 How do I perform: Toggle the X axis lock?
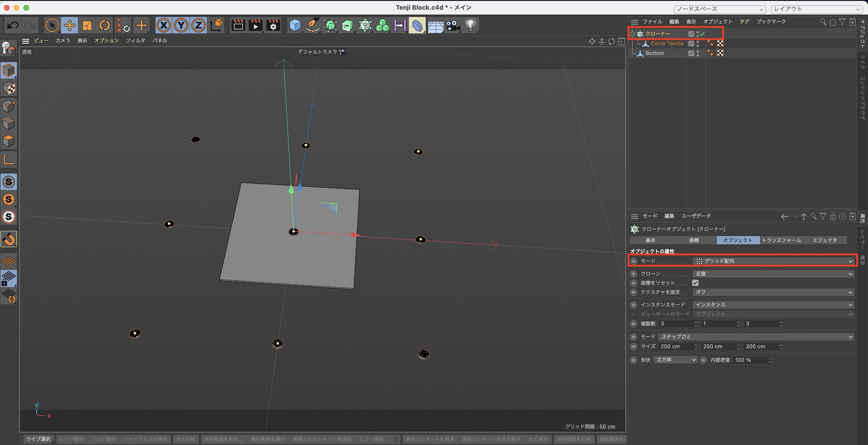pos(163,26)
